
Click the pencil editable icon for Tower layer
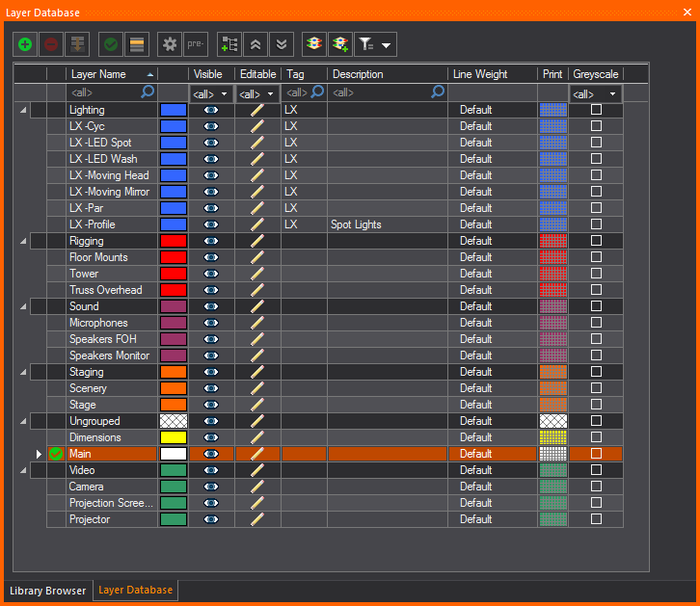[257, 274]
